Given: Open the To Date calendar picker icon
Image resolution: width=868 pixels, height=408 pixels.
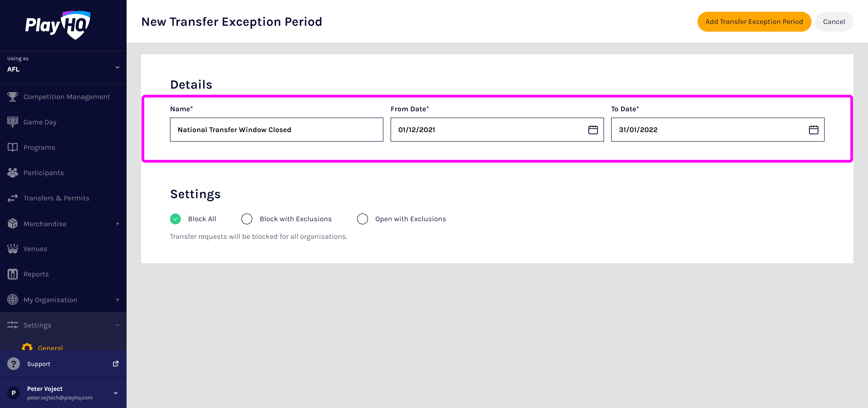Looking at the screenshot, I should [x=814, y=130].
